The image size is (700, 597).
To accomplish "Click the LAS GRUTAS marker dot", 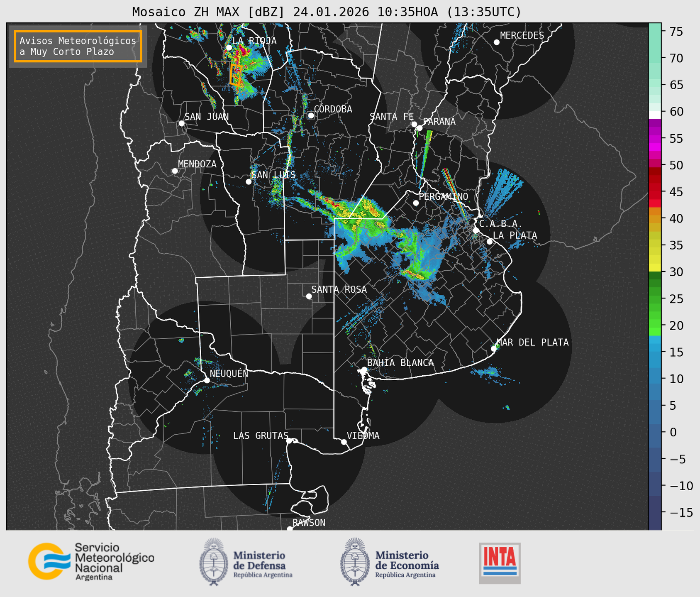I will (x=289, y=441).
